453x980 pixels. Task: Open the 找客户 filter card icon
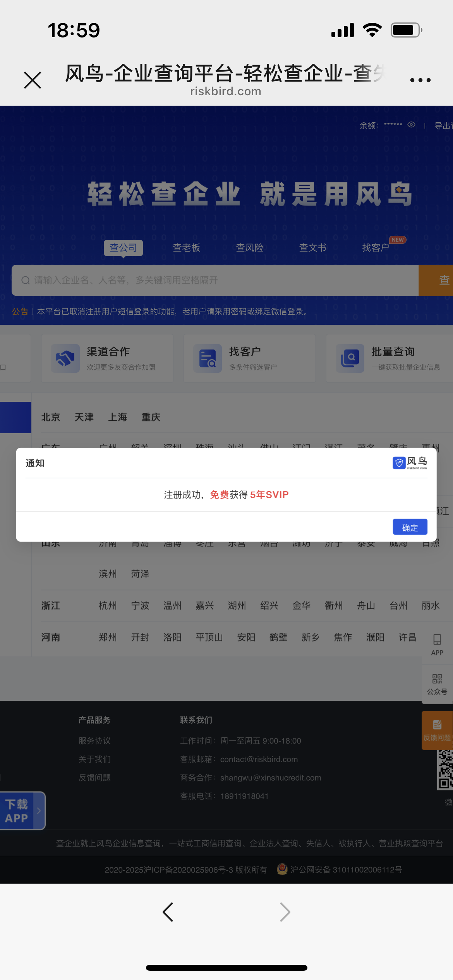click(208, 358)
